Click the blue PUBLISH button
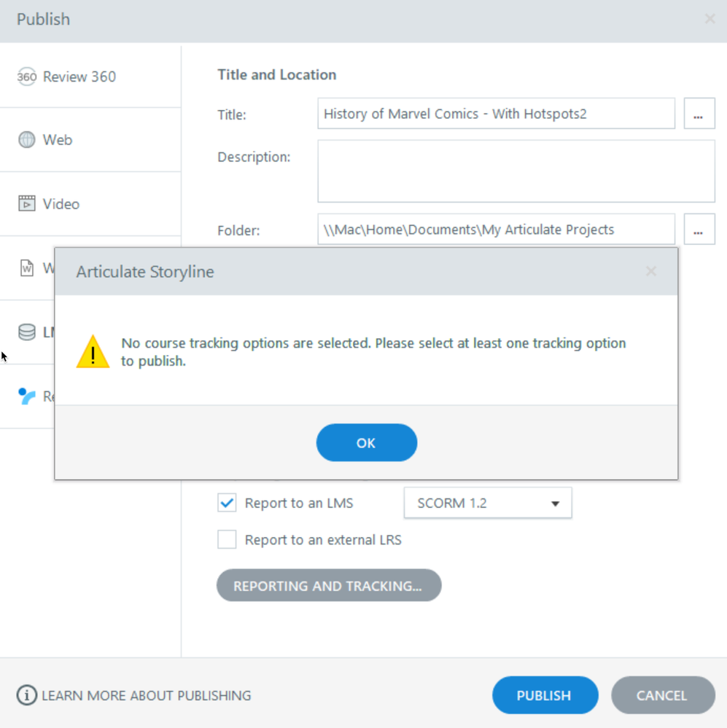 click(544, 695)
